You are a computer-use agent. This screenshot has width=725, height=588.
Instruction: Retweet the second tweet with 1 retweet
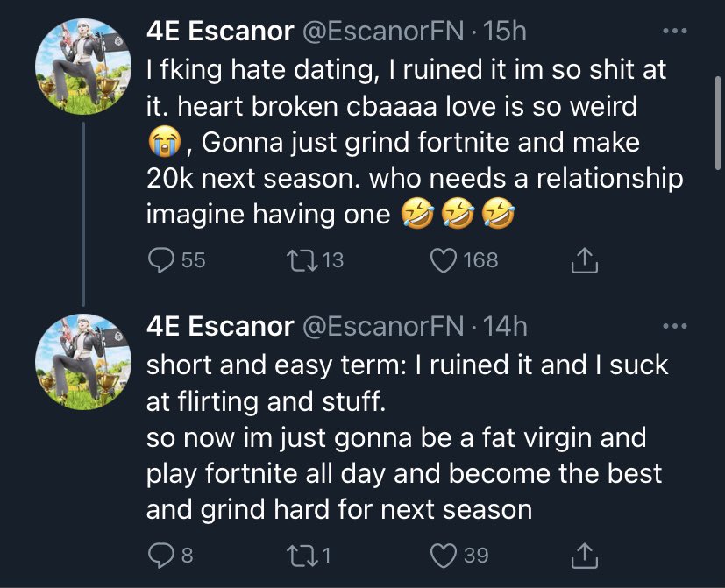coord(299,554)
